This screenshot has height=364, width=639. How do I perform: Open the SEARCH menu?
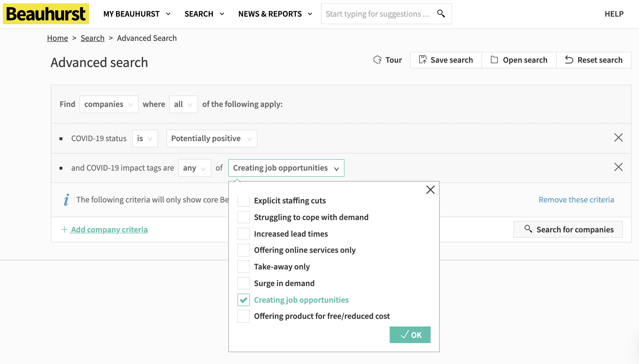204,14
